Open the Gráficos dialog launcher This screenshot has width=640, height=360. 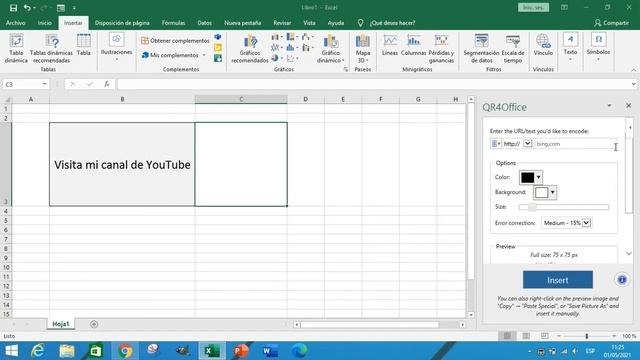[x=346, y=70]
